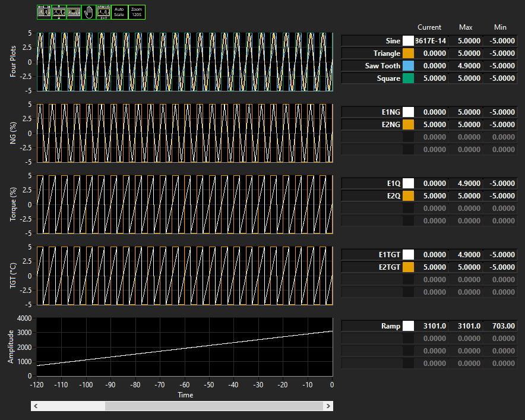Click the E1TGT Max value 4.9000

(469, 254)
